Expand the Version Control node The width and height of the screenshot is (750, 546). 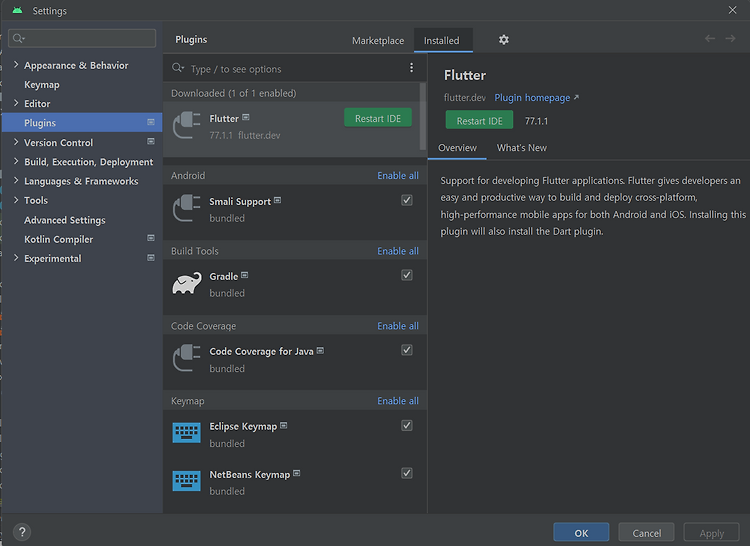[16, 142]
